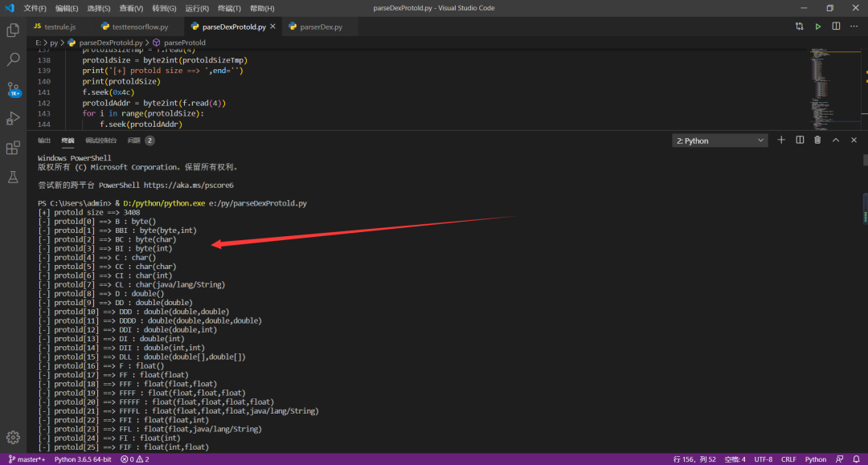Image resolution: width=868 pixels, height=465 pixels.
Task: Close the terminal panel
Action: tap(854, 141)
